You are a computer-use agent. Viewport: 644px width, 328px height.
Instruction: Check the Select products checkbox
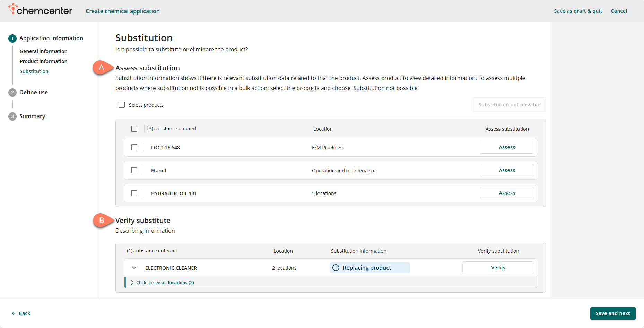122,105
